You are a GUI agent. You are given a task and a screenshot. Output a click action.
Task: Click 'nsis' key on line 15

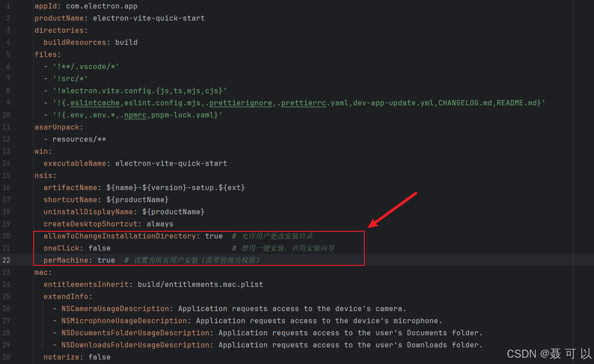pyautogui.click(x=44, y=176)
